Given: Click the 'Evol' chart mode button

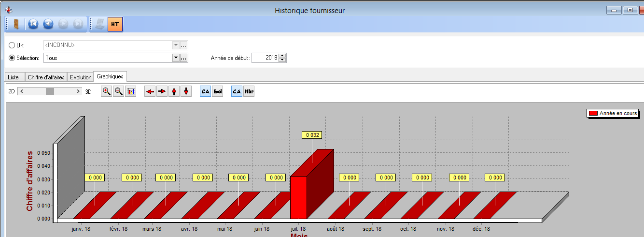Looking at the screenshot, I should [218, 91].
